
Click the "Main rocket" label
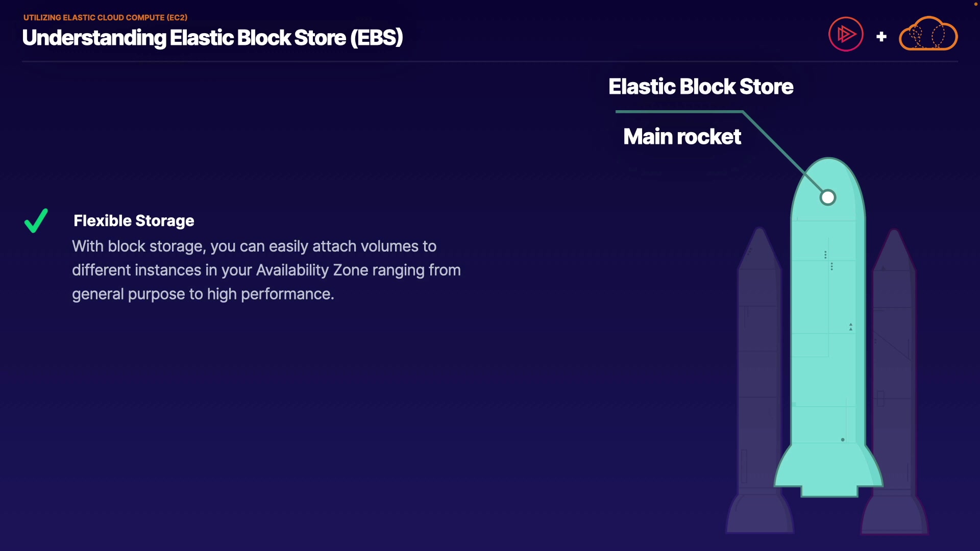(x=682, y=137)
